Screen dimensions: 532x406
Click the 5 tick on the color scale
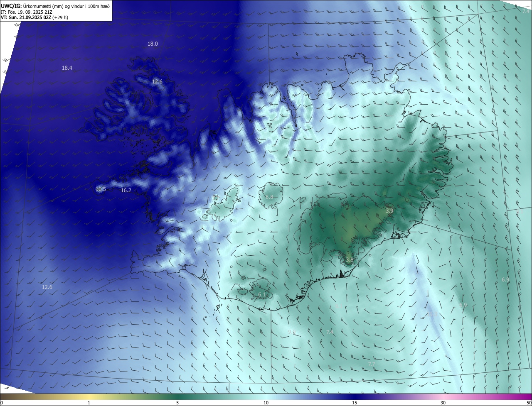click(x=177, y=403)
